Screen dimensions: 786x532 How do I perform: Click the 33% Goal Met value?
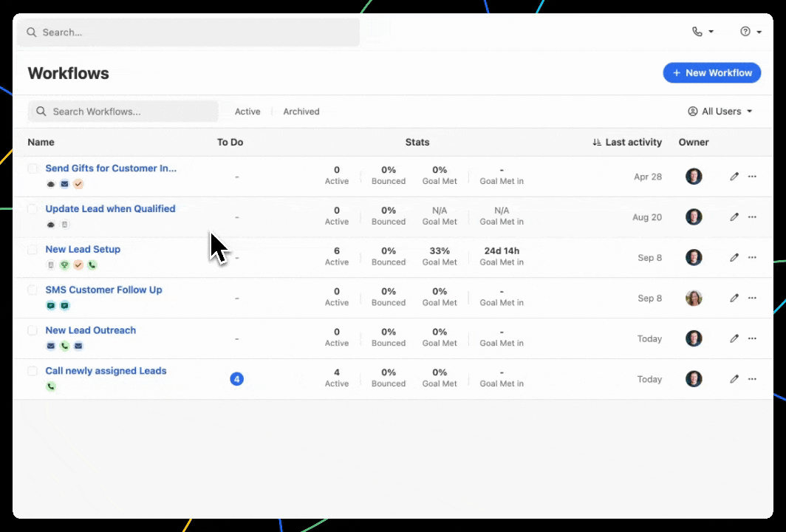(440, 250)
